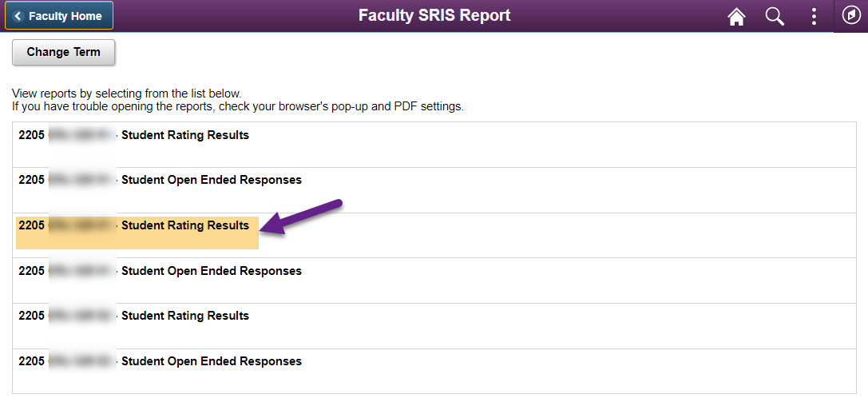868x418 pixels.
Task: Go to the Home page icon
Action: pyautogui.click(x=736, y=17)
